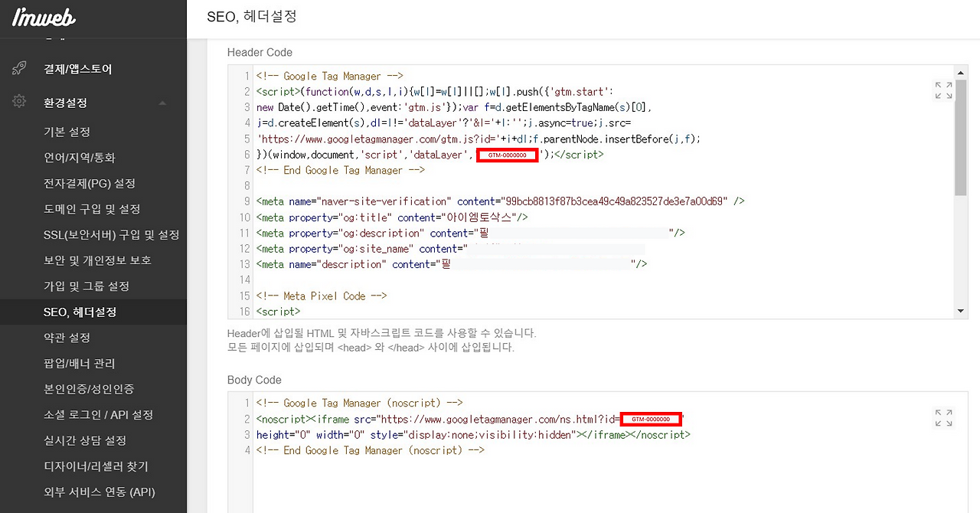Click the Header Code section label
Viewport: 980px width, 513px height.
[260, 52]
